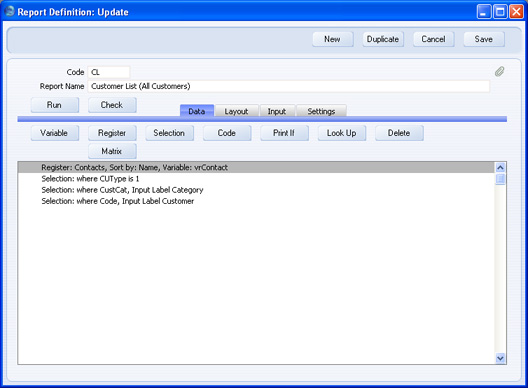Image resolution: width=528 pixels, height=388 pixels.
Task: Click the application globe icon in title bar
Action: tap(10, 11)
